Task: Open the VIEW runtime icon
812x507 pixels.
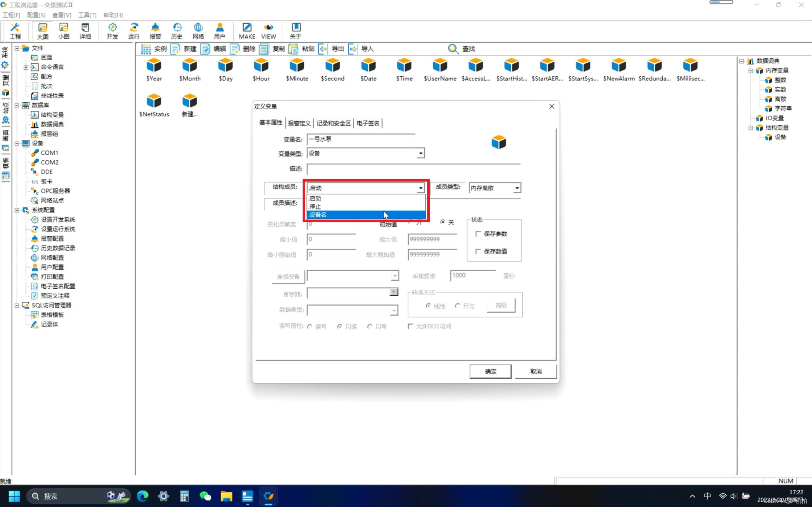Action: coord(268,28)
